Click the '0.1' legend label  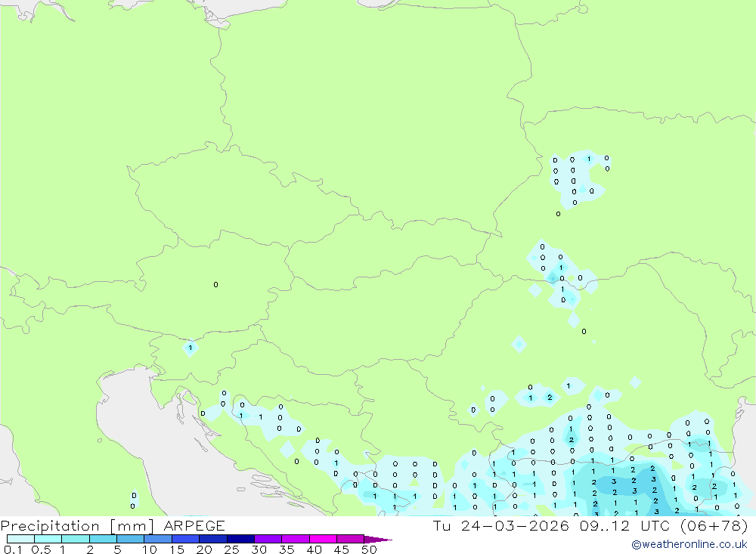[x=13, y=549]
